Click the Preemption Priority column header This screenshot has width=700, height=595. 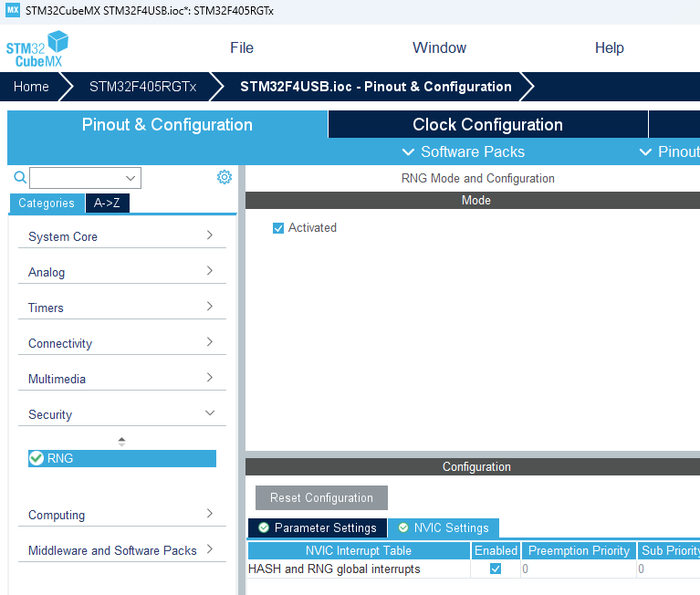579,550
